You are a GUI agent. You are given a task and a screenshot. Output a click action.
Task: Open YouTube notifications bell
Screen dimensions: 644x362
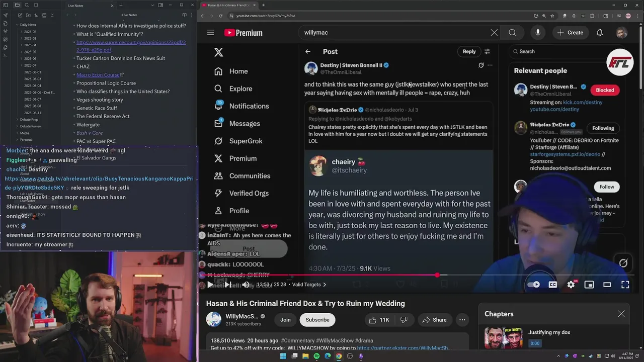[600, 33]
